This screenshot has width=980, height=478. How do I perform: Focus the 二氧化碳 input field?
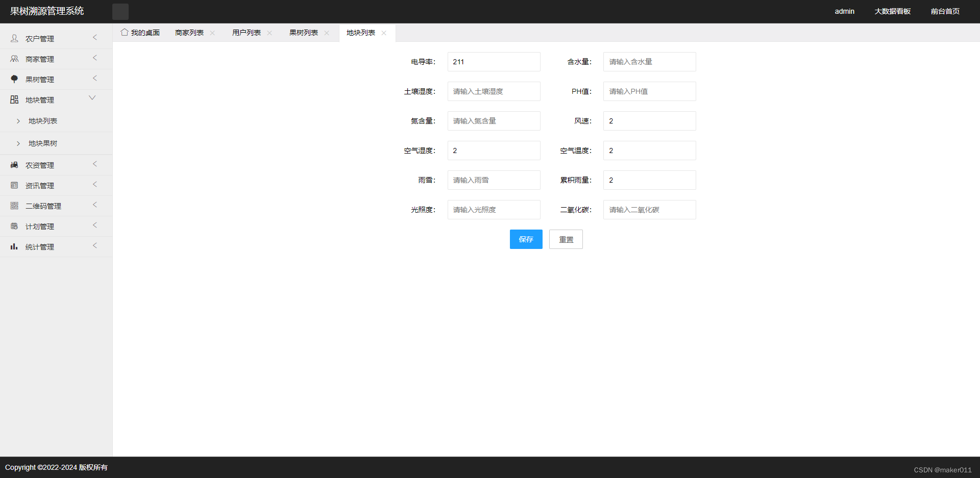pyautogui.click(x=650, y=210)
